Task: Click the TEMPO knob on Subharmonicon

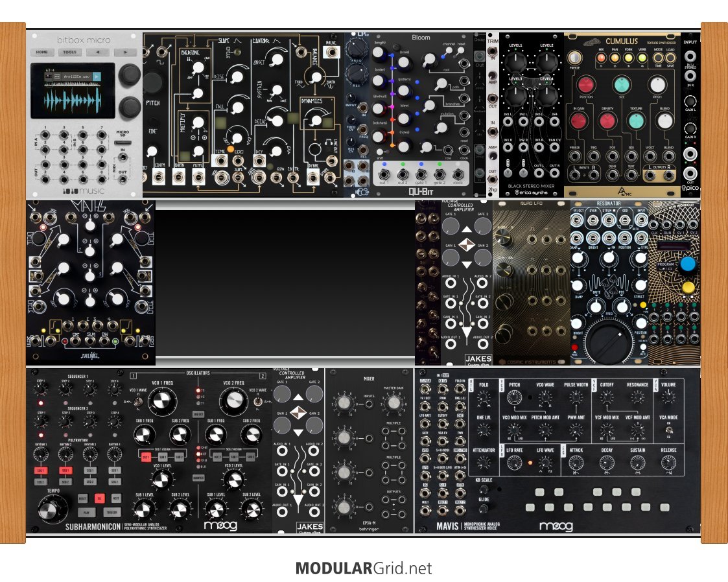Action: [x=51, y=509]
